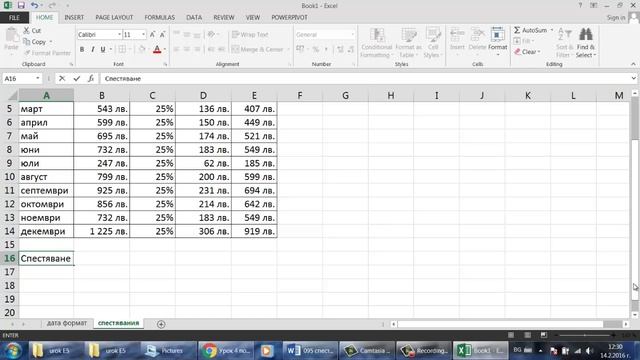
Task: Decrease font size with the small A icon
Action: [162, 35]
